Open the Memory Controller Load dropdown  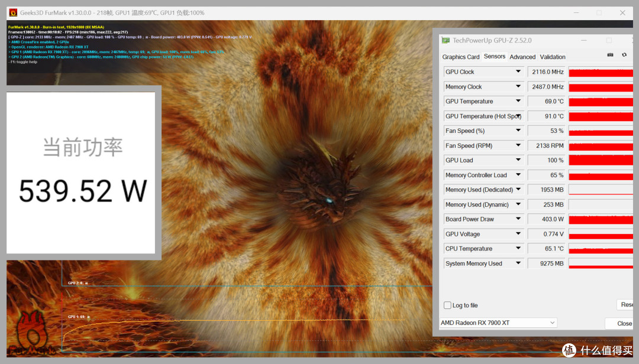click(x=518, y=175)
